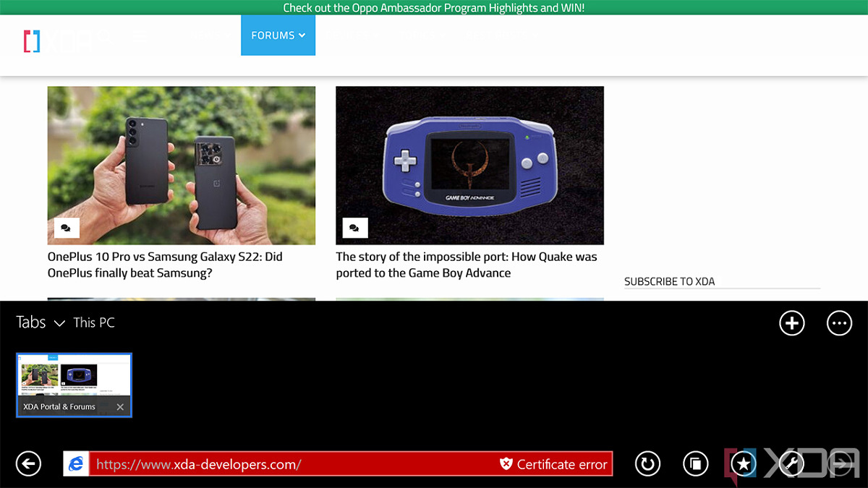Screen dimensions: 868x488
Task: Click the Internet Explorer site icon
Action: tap(76, 464)
